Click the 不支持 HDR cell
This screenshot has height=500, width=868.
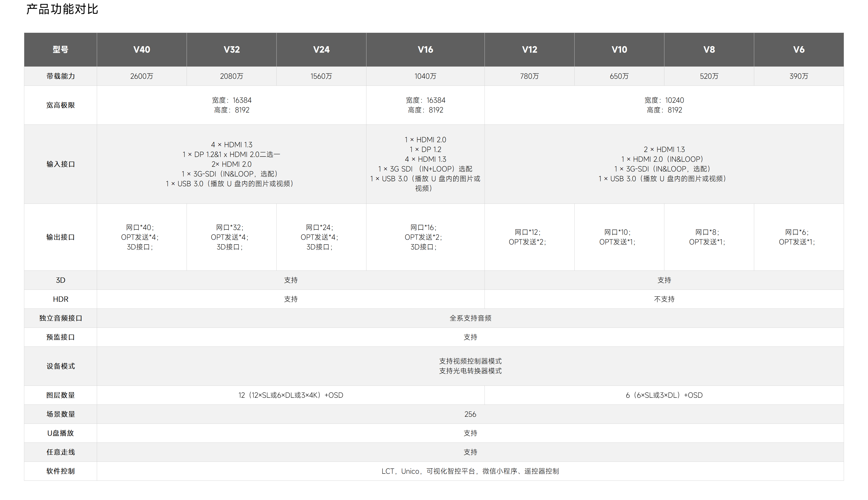point(664,299)
